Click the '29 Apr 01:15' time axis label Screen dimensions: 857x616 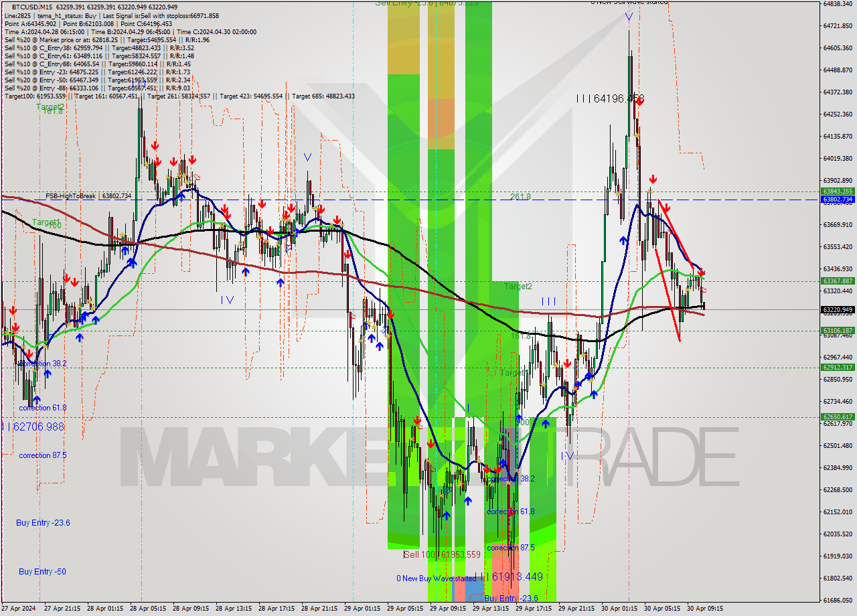click(x=362, y=609)
